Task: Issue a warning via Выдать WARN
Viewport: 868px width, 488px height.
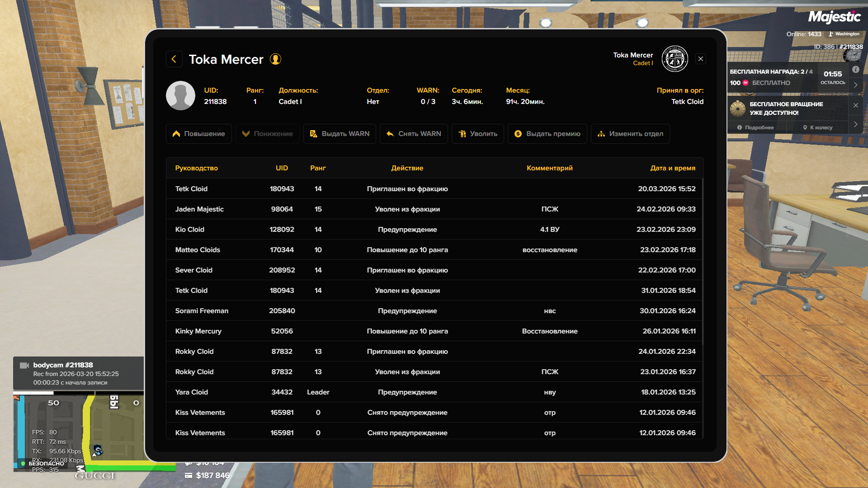Action: pos(340,134)
